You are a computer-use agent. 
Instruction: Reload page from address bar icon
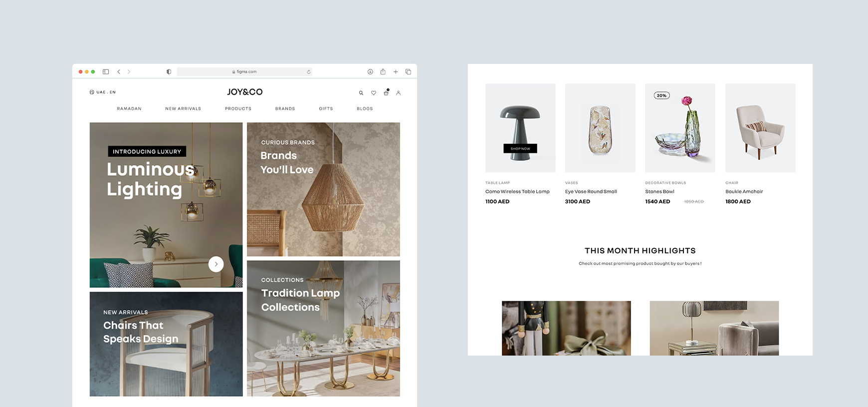click(x=309, y=72)
